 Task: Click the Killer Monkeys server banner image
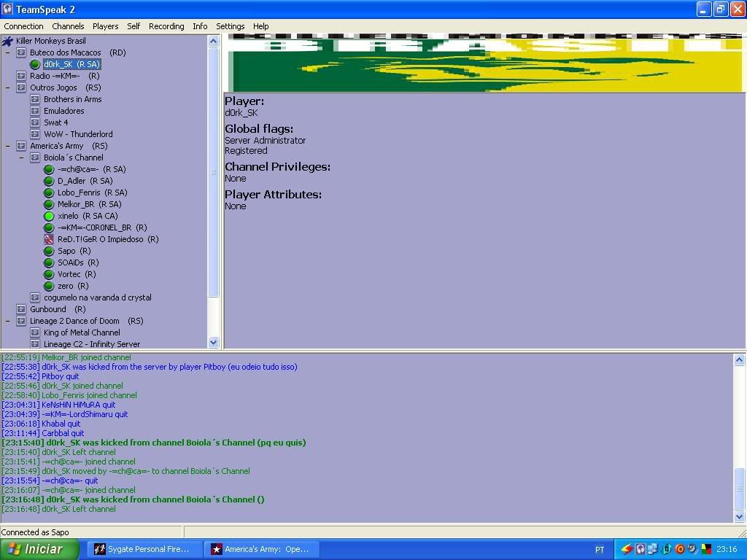point(484,63)
